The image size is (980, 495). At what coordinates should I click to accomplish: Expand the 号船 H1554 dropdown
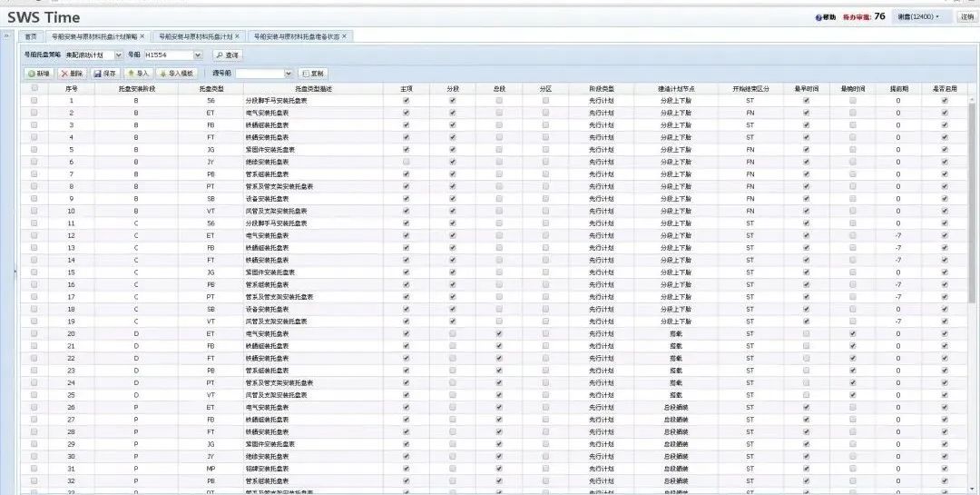(197, 55)
